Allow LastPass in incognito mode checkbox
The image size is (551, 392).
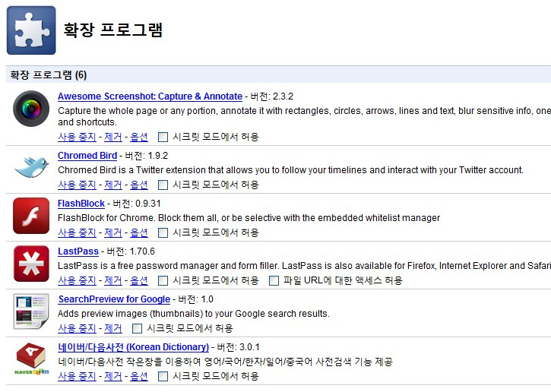tap(163, 280)
